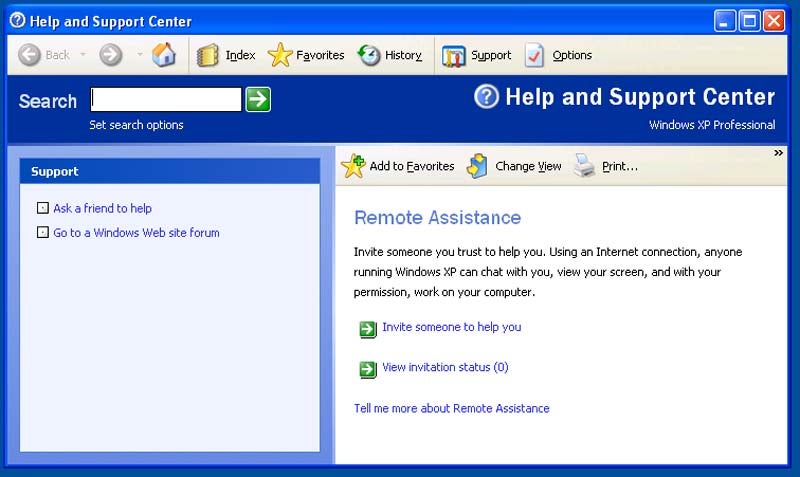
Task: Maximize the Help and Support Center window
Action: (x=749, y=21)
